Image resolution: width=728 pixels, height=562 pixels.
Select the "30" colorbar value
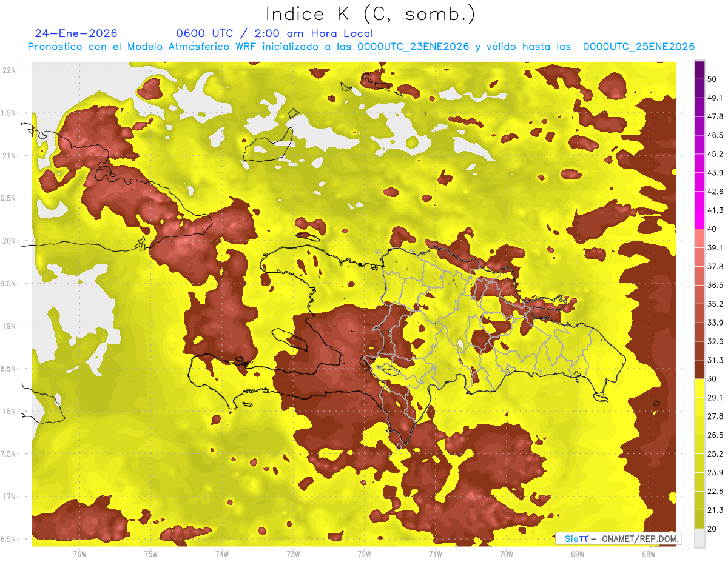click(x=712, y=379)
